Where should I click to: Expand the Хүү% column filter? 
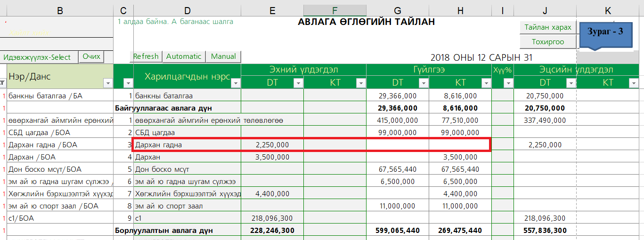tap(508, 83)
